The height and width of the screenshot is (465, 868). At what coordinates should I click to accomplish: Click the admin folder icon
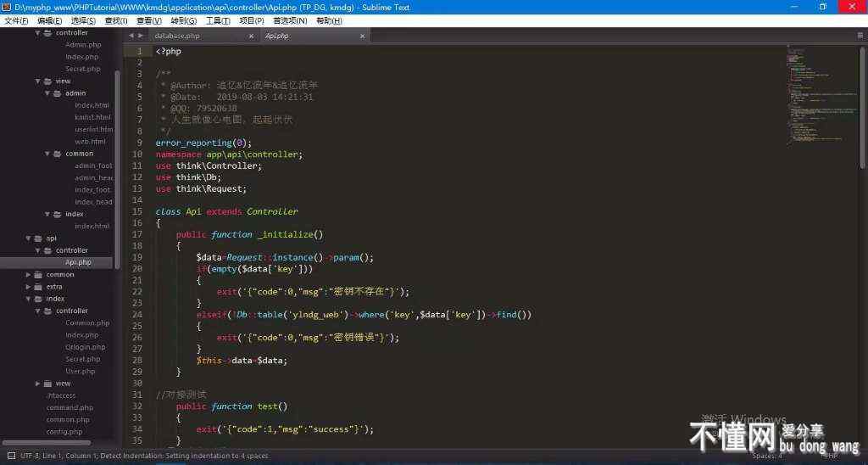tap(57, 93)
